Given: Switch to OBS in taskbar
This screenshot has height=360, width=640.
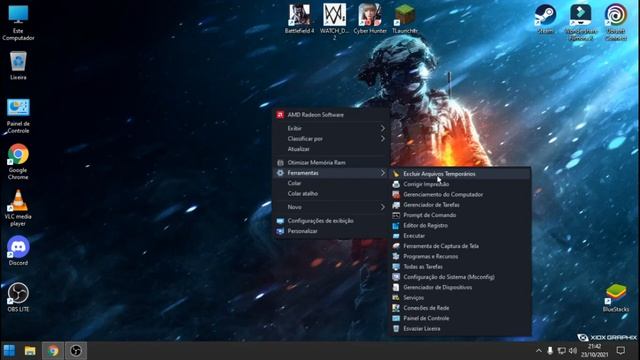Looking at the screenshot, I should point(76,351).
